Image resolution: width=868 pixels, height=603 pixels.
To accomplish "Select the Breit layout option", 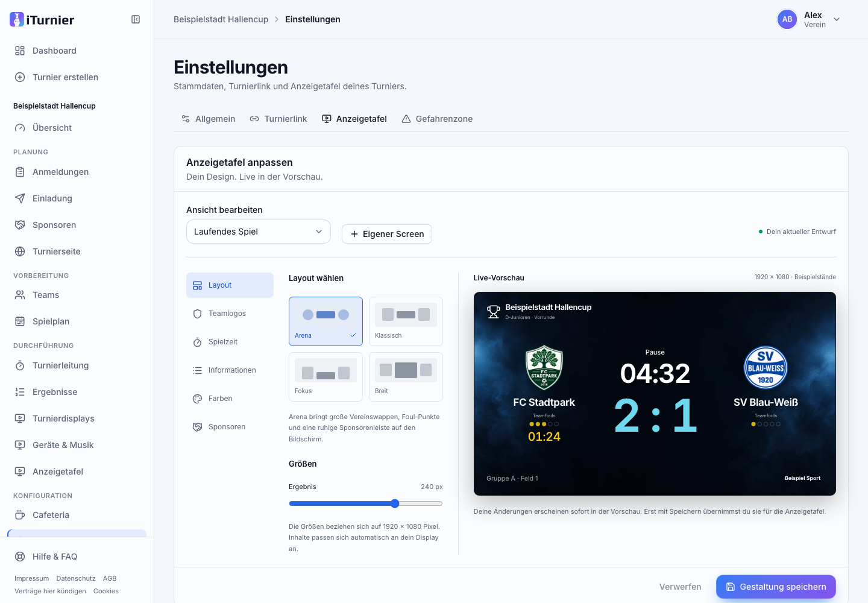I will pyautogui.click(x=406, y=377).
